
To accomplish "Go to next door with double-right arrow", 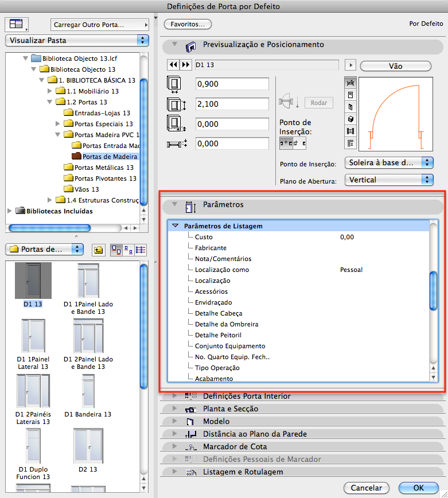I will (185, 65).
